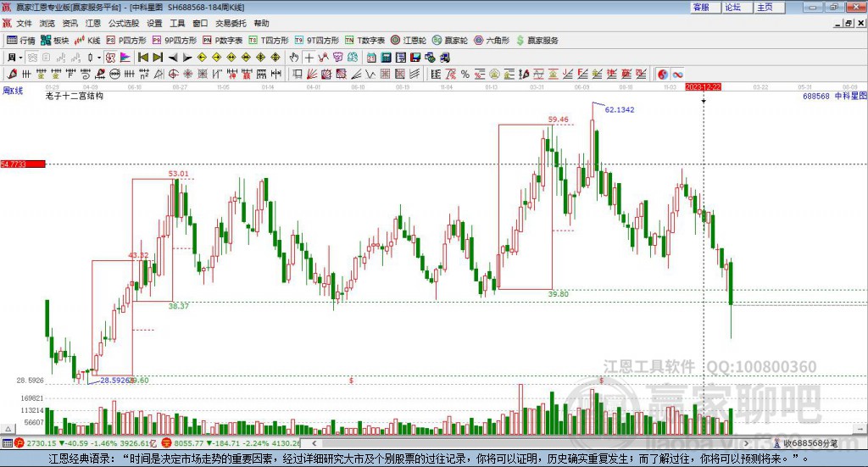This screenshot has height=467, width=868.
Task: Click the 周K线 period label
Action: pos(13,91)
